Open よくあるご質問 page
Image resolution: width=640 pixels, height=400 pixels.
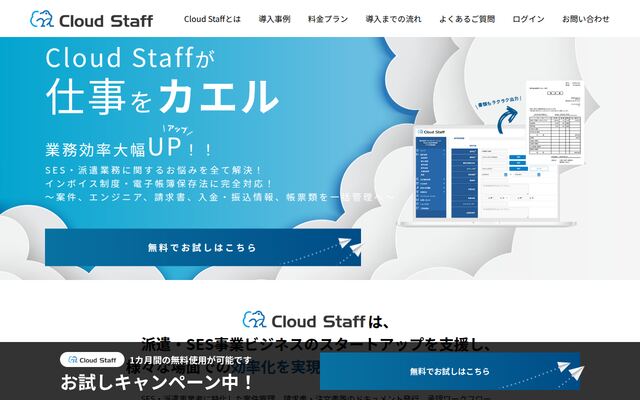click(467, 19)
